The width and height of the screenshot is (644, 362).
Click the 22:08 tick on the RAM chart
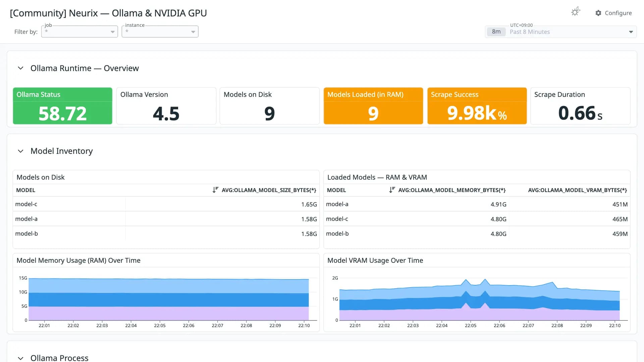coord(246,325)
